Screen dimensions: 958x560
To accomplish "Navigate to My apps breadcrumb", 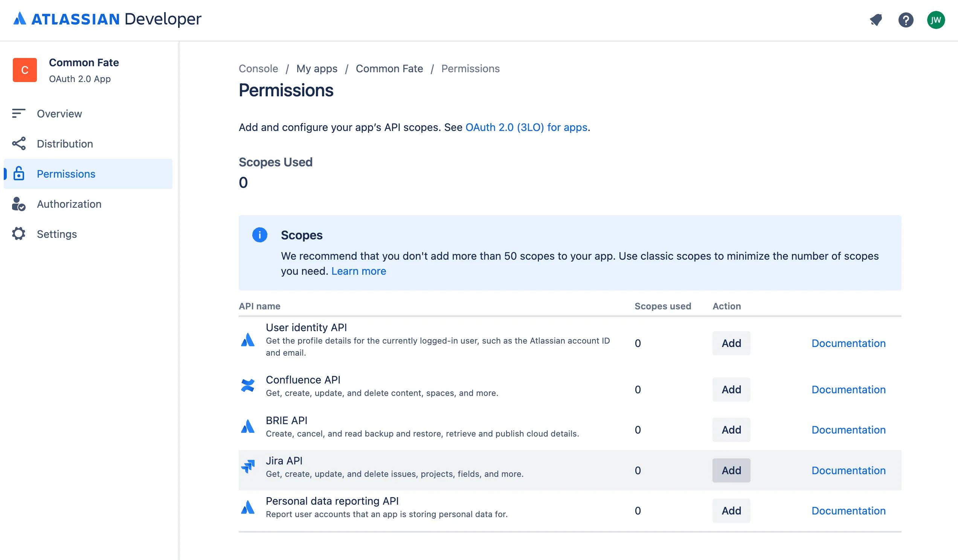I will (317, 69).
